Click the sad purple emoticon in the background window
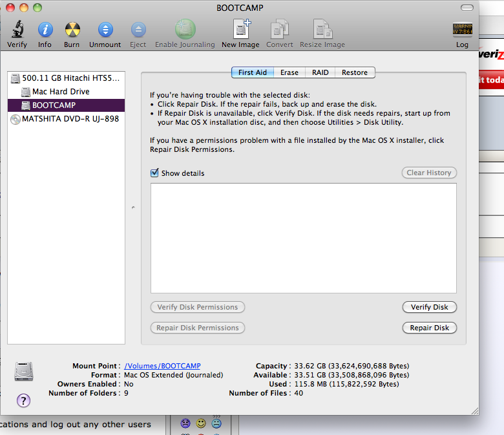The height and width of the screenshot is (435, 504). (x=185, y=423)
